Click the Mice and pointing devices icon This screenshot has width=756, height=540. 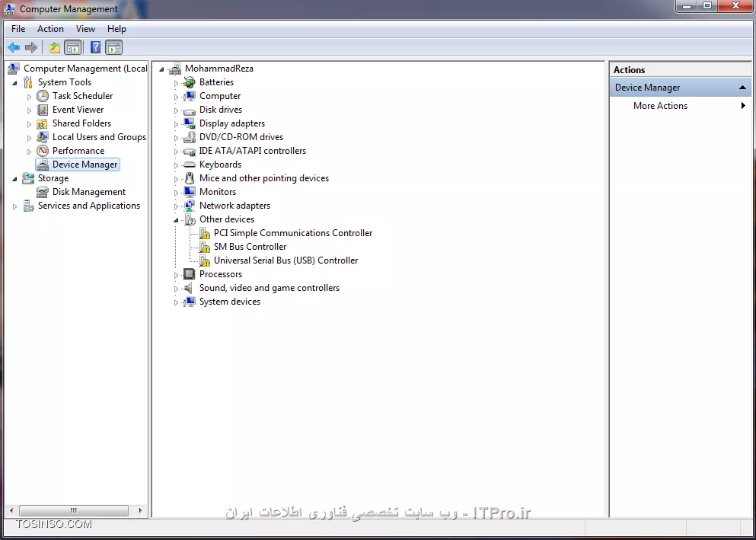(190, 178)
